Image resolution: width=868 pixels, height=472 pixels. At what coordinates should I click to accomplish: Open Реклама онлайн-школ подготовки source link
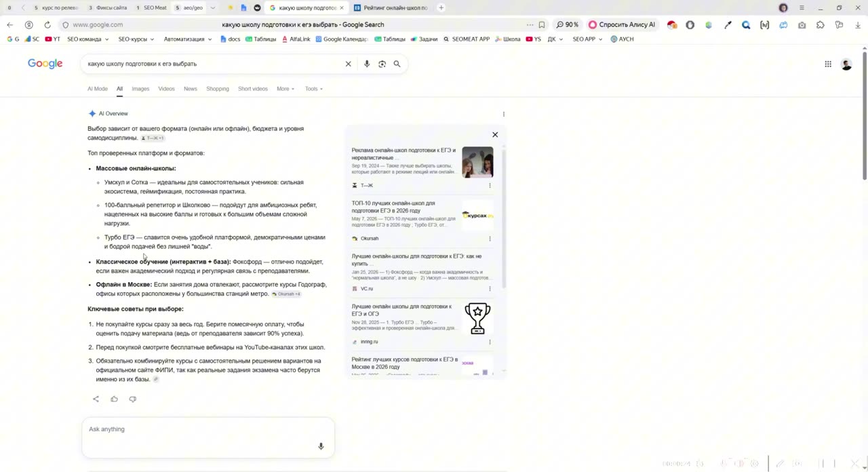click(x=403, y=154)
